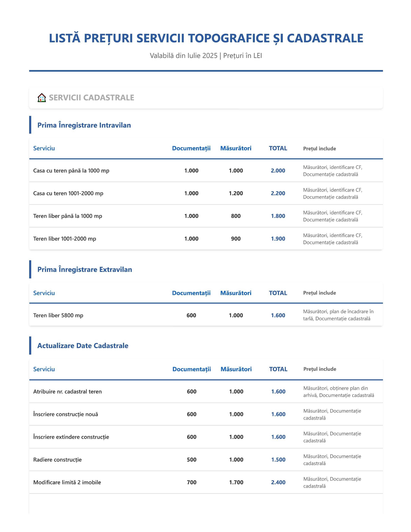Click Prețul include header in Actualizare table
The height and width of the screenshot is (532, 411).
[320, 369]
